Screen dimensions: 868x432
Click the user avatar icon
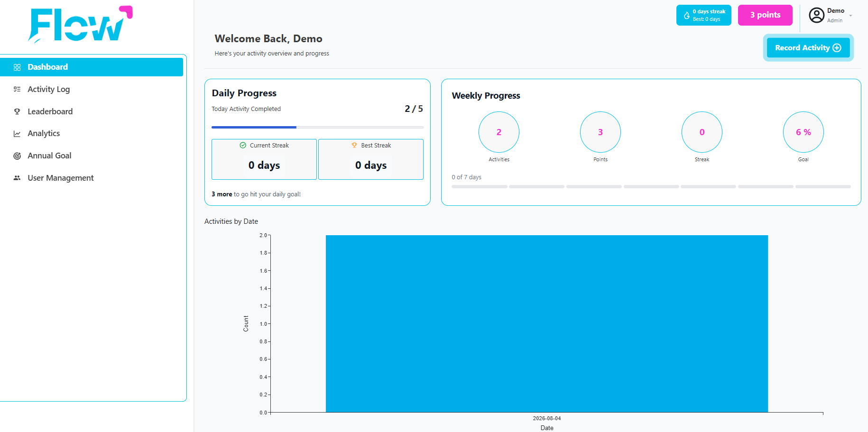816,15
